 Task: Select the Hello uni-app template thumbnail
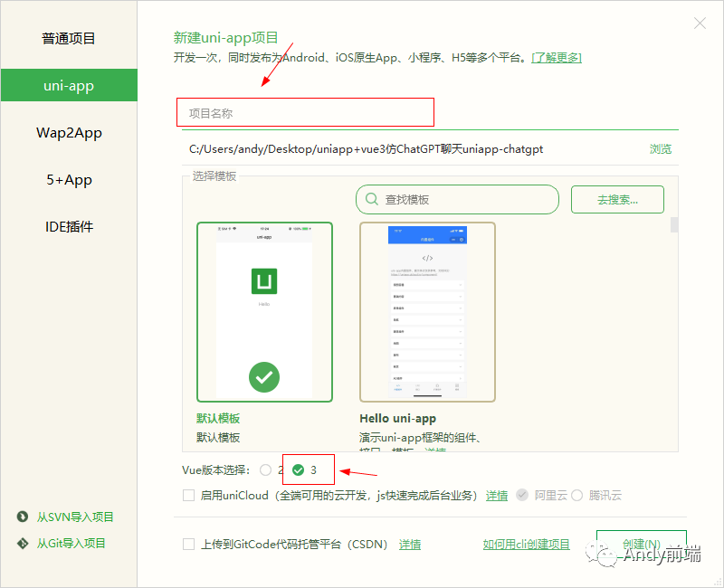tap(427, 311)
